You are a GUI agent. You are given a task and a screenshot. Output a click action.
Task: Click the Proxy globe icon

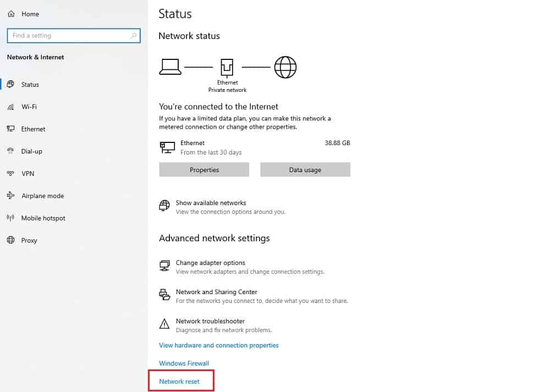click(x=10, y=240)
